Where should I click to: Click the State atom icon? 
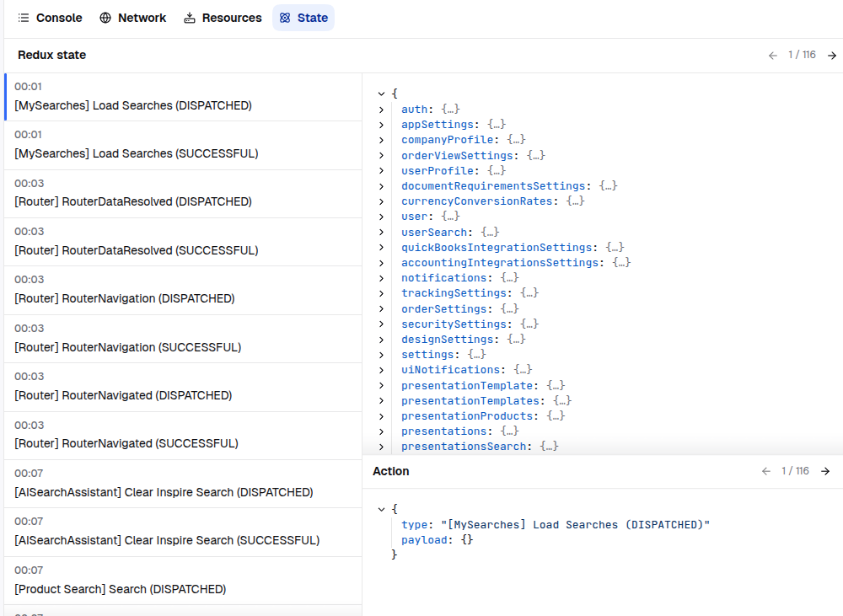285,18
